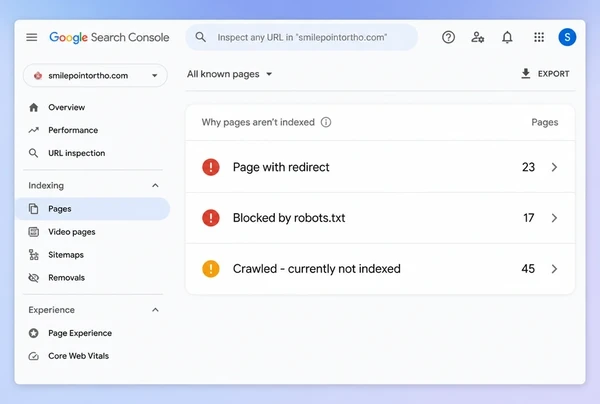Expand Crawled - currently not indexed chevron

click(x=554, y=269)
